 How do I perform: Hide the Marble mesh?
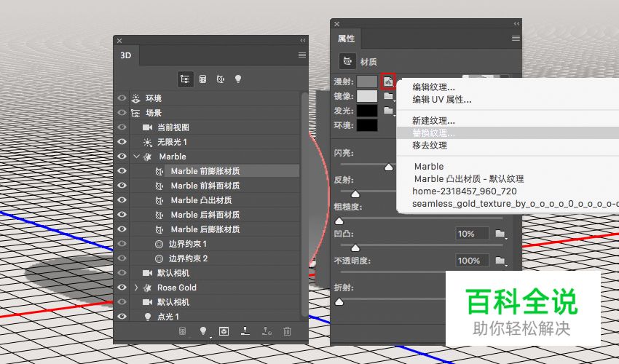(x=122, y=157)
